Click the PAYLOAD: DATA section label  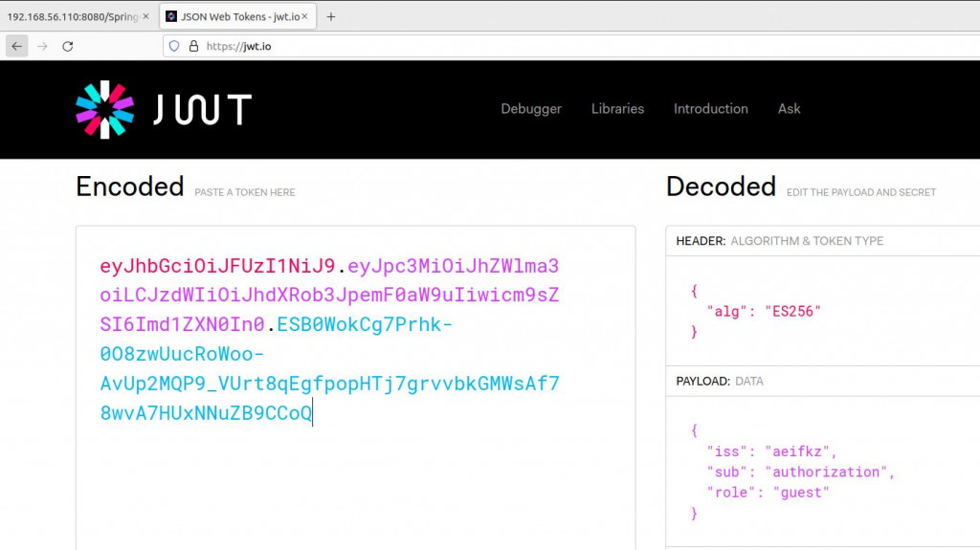pyautogui.click(x=720, y=382)
